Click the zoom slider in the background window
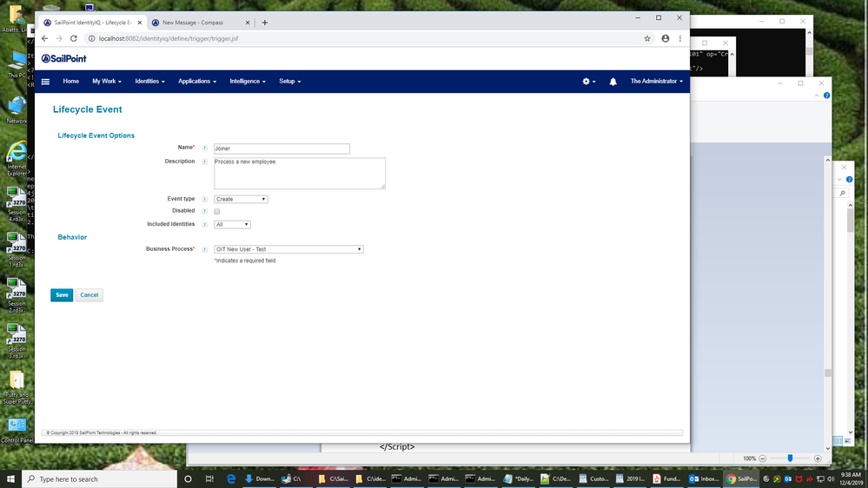Viewport: 868px width, 488px height. 790,458
